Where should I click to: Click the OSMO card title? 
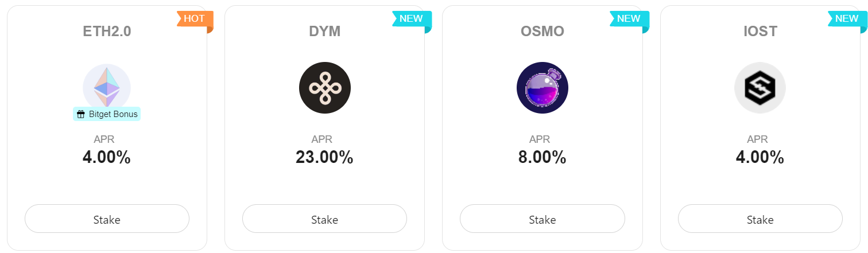[542, 32]
